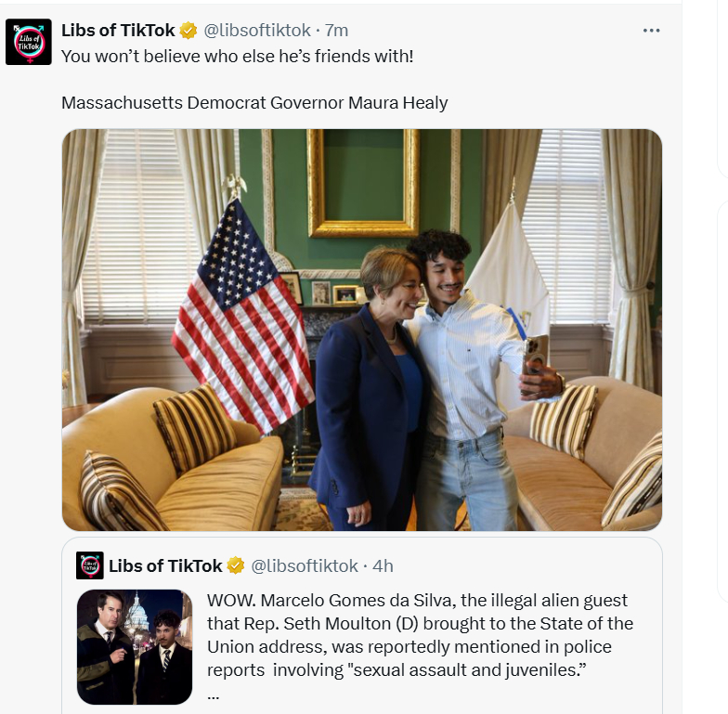The width and height of the screenshot is (728, 714).
Task: Click the Libs of TikTok profile avatar
Action: coord(29,43)
